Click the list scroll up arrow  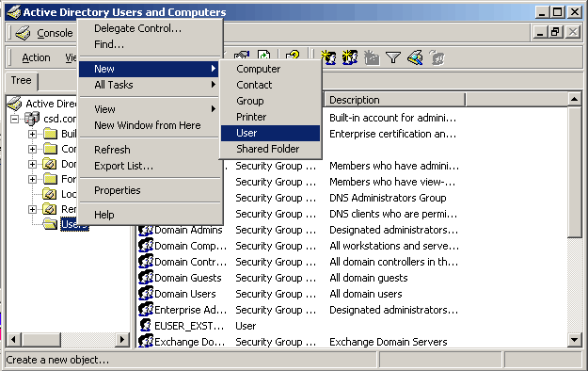[x=574, y=99]
